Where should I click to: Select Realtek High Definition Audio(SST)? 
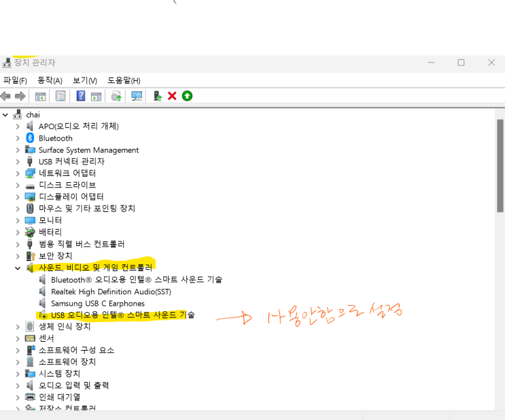111,292
